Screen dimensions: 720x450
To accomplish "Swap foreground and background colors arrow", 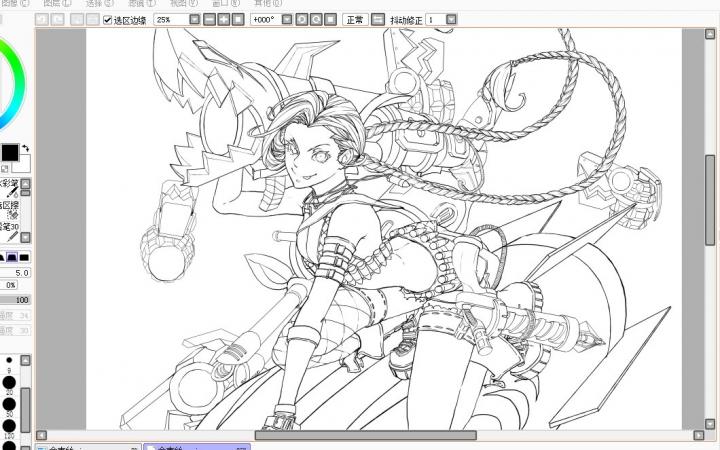I will click(26, 148).
